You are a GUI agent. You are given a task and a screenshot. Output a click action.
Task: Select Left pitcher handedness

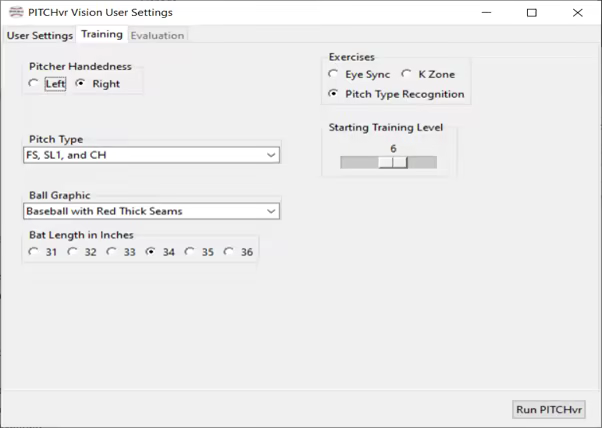(35, 84)
